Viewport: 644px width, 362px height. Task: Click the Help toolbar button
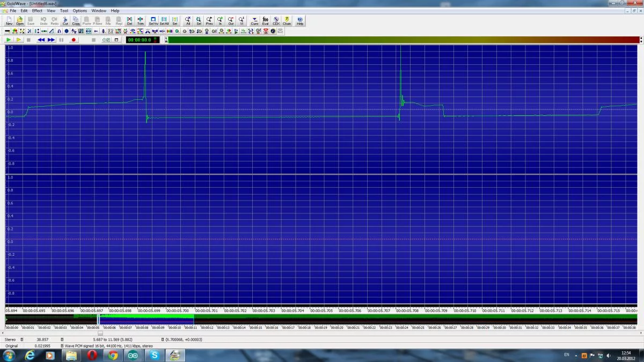[300, 21]
